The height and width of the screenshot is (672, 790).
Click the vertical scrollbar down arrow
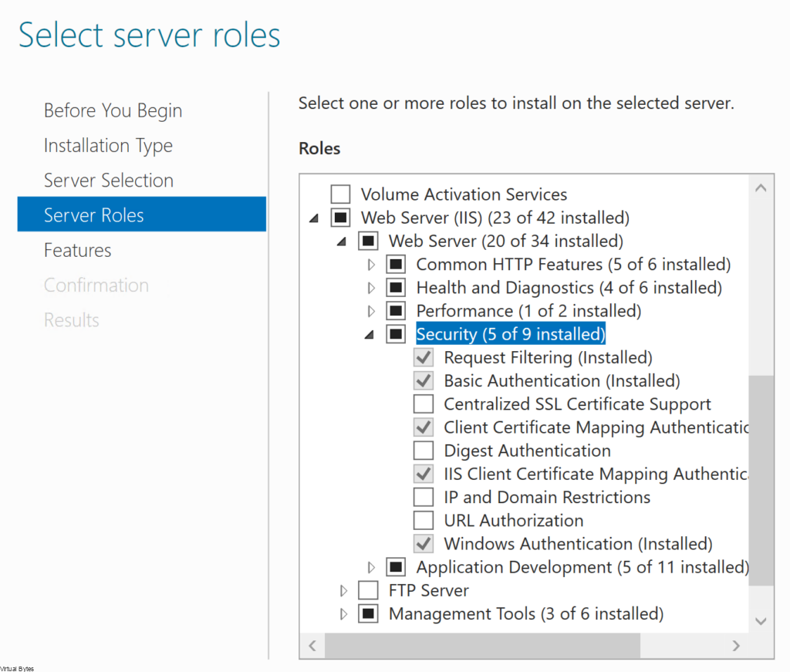click(x=761, y=620)
